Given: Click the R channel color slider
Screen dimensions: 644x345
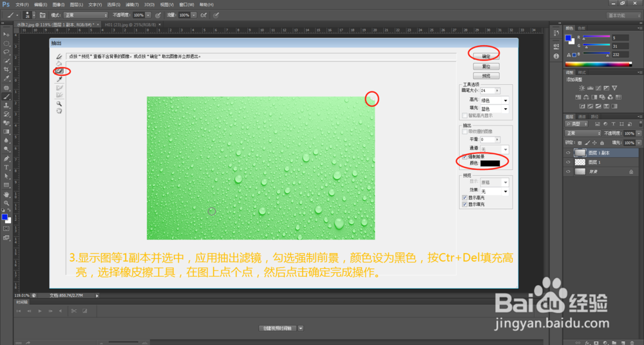Looking at the screenshot, I should pyautogui.click(x=596, y=37).
